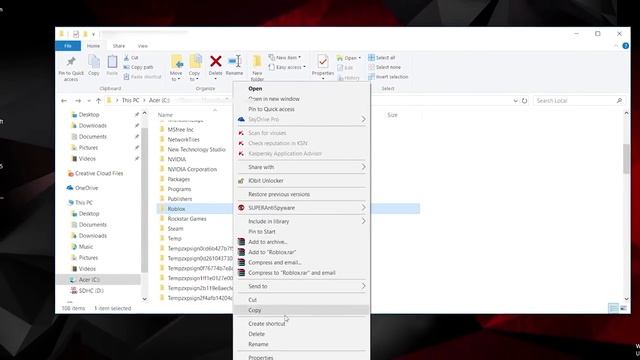The width and height of the screenshot is (640, 360).
Task: Expand the Send to submenu
Action: (x=301, y=286)
